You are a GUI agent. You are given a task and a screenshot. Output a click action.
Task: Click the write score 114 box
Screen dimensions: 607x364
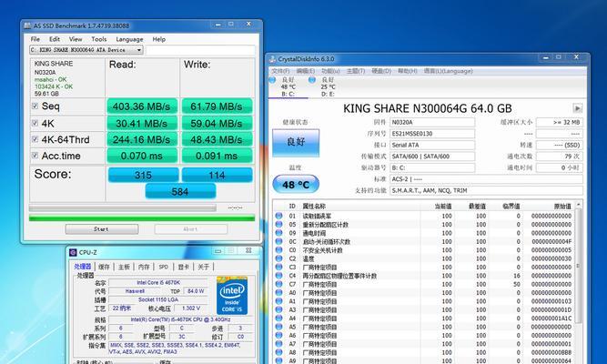[x=217, y=175]
